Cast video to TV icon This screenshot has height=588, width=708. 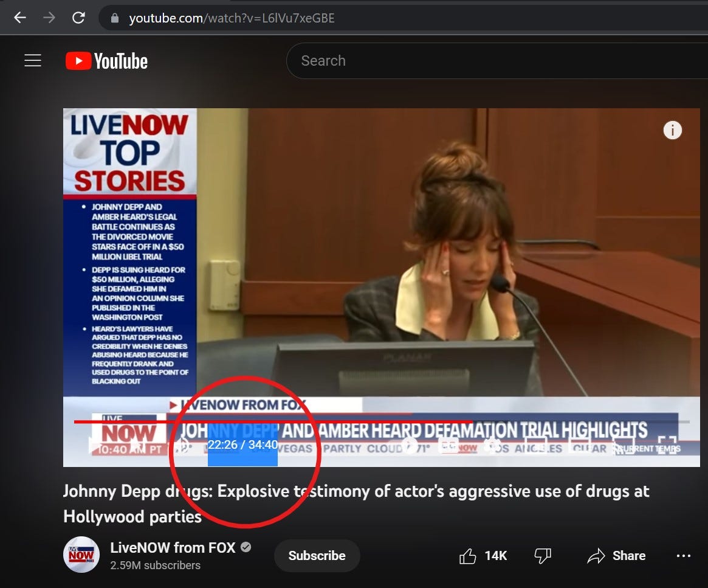click(x=623, y=445)
